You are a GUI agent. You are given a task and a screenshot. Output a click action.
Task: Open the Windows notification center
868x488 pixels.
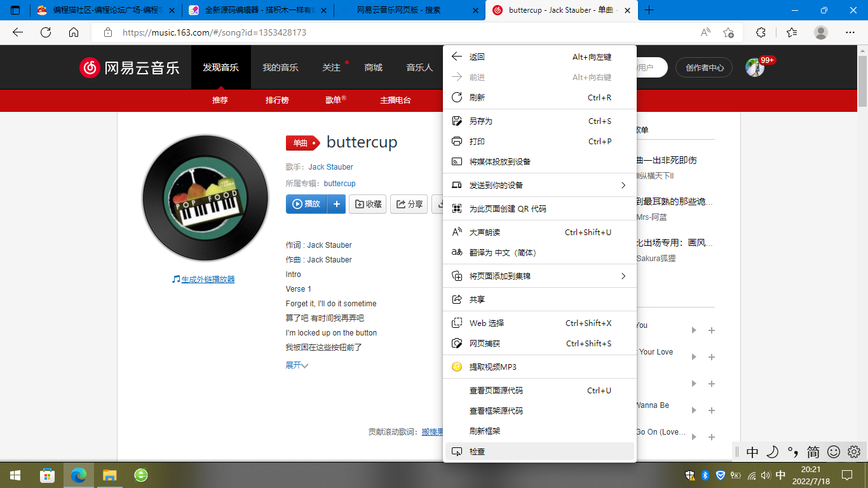847,475
